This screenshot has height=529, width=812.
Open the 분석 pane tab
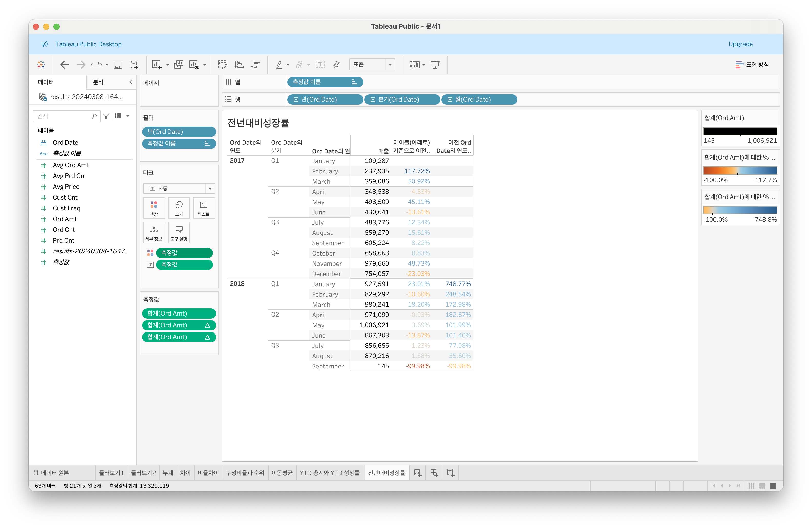(98, 82)
